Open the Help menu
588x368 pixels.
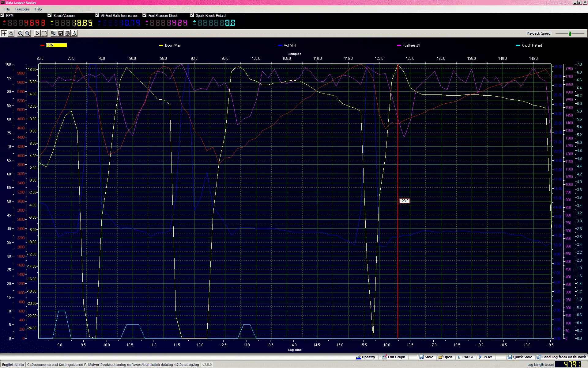[x=38, y=9]
